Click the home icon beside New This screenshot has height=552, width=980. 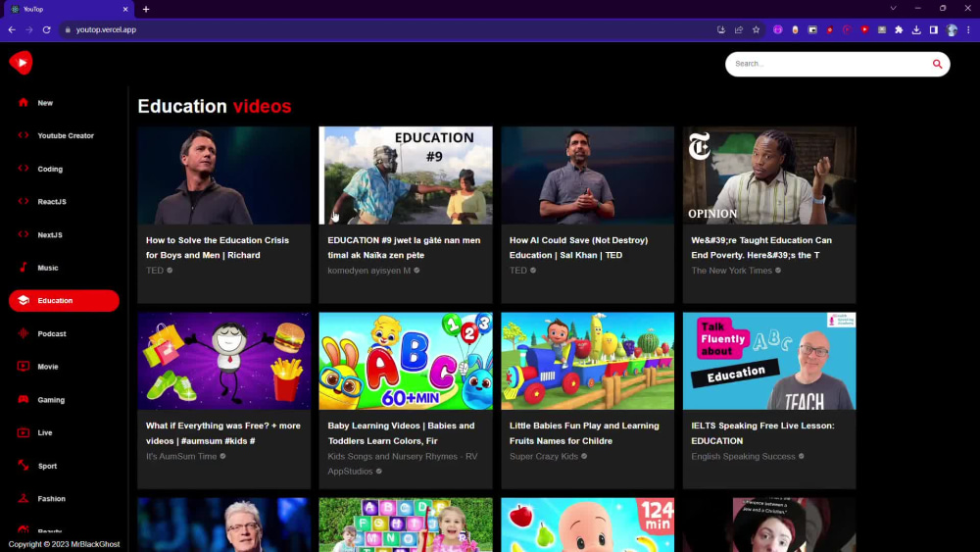[24, 103]
